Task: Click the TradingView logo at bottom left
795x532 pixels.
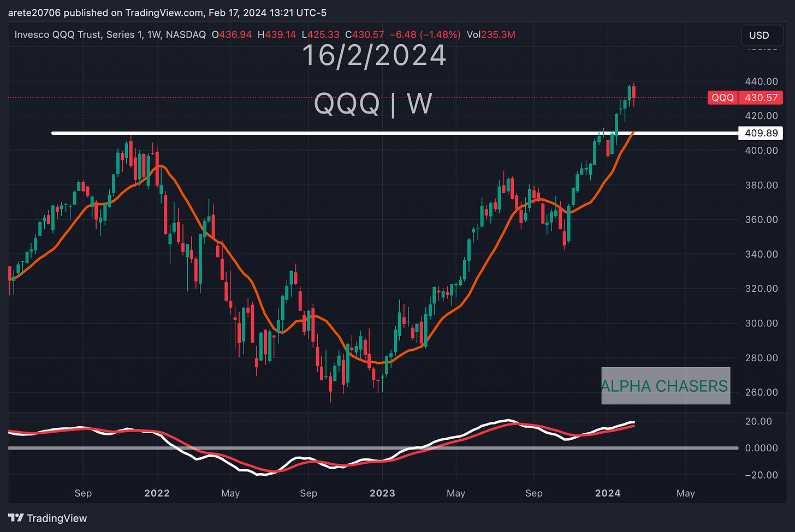Action: [48, 518]
